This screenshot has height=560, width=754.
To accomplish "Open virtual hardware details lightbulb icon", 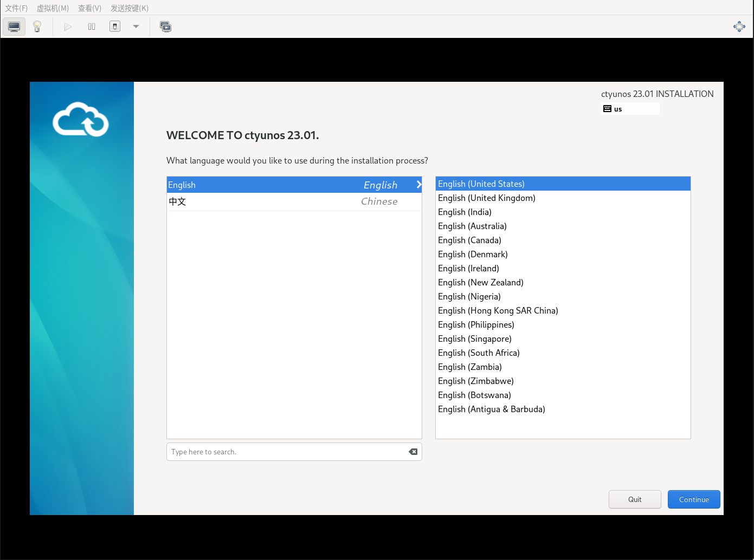I will (37, 27).
